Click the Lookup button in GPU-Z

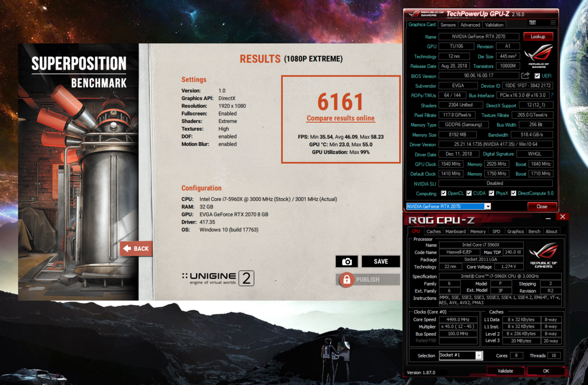click(538, 36)
